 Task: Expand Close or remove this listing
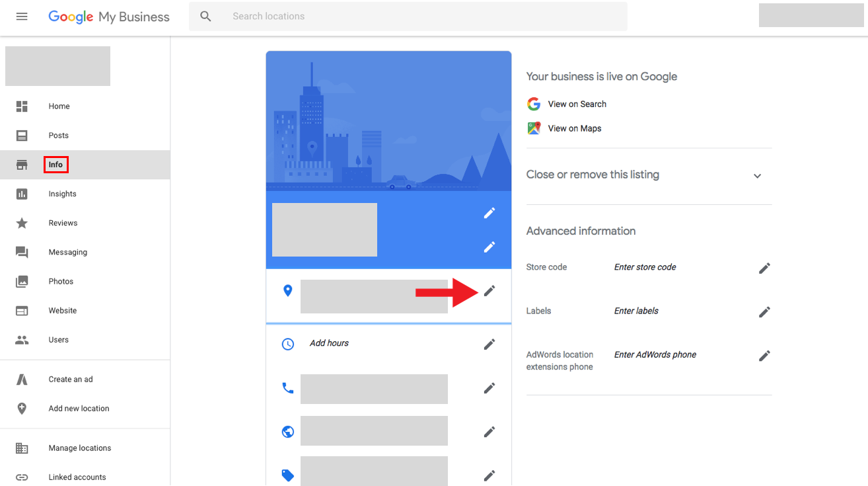(x=757, y=176)
